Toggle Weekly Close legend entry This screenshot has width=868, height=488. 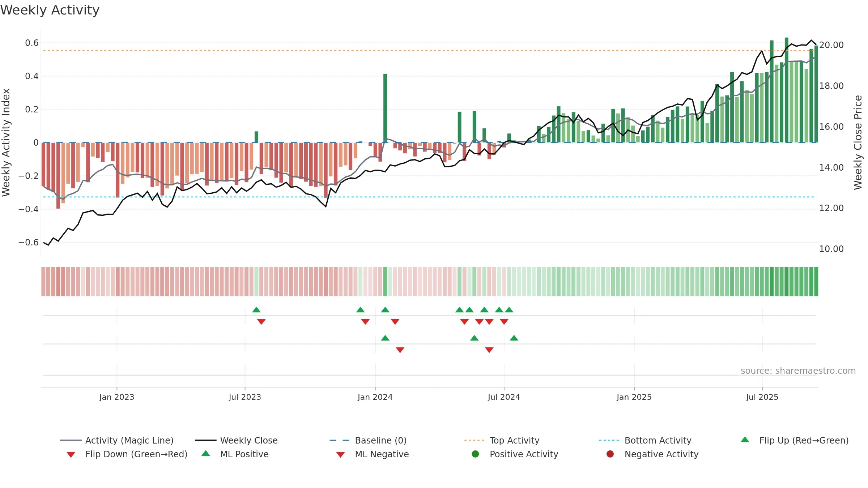point(236,440)
